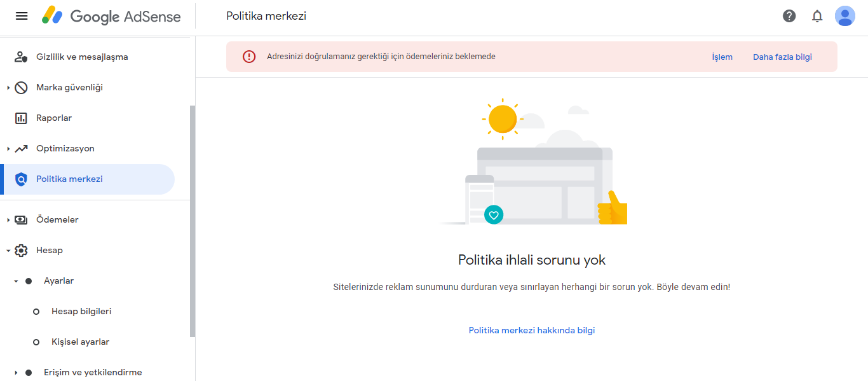Show notifications via the bell icon
The height and width of the screenshot is (381, 868).
pos(817,16)
